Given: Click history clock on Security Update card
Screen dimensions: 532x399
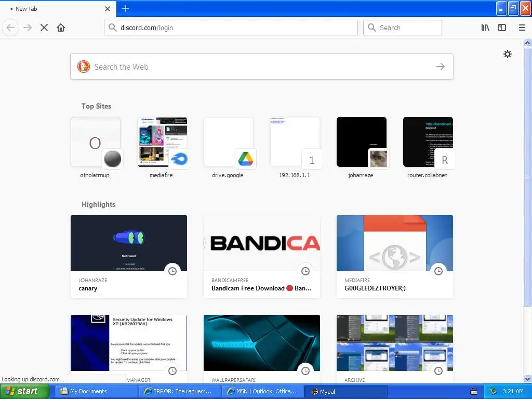Looking at the screenshot, I should pos(172,371).
